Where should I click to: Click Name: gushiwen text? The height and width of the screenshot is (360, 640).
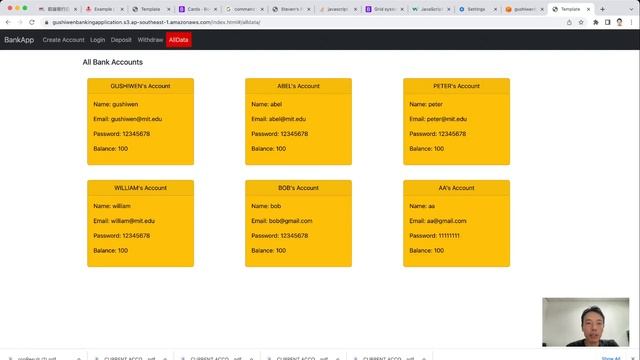click(116, 104)
